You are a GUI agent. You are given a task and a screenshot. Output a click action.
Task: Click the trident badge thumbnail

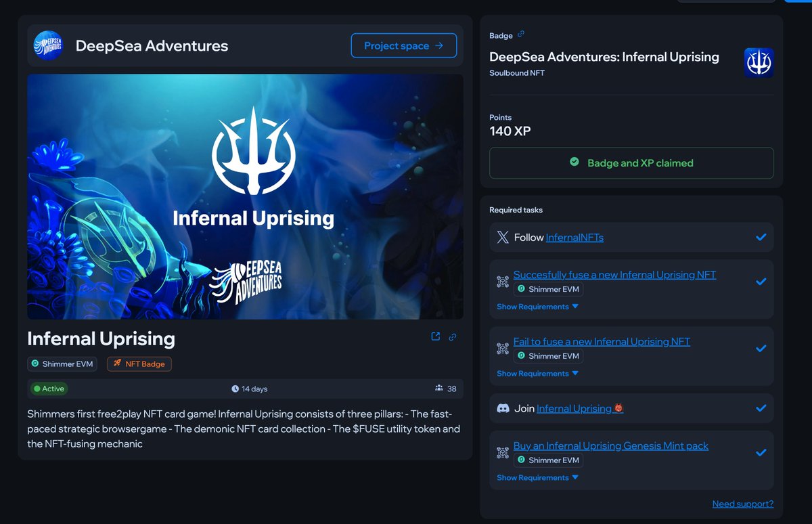point(759,62)
